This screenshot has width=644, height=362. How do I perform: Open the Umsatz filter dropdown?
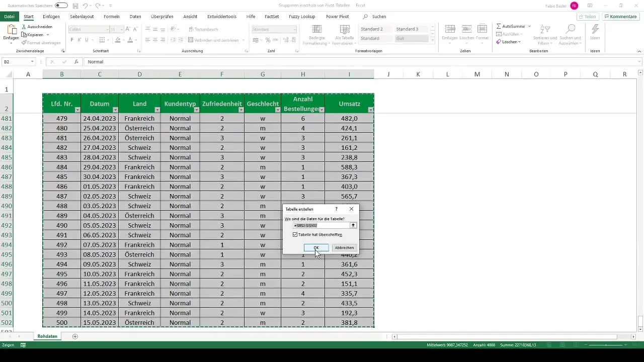(371, 110)
